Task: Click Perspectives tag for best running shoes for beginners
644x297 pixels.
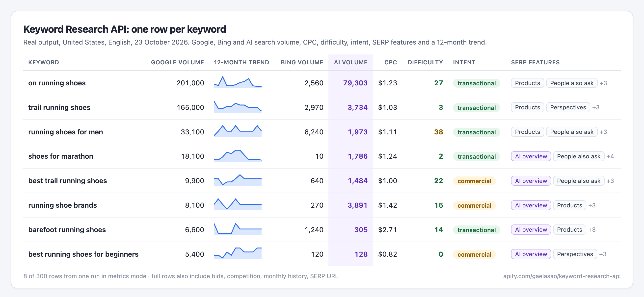Action: pos(575,254)
